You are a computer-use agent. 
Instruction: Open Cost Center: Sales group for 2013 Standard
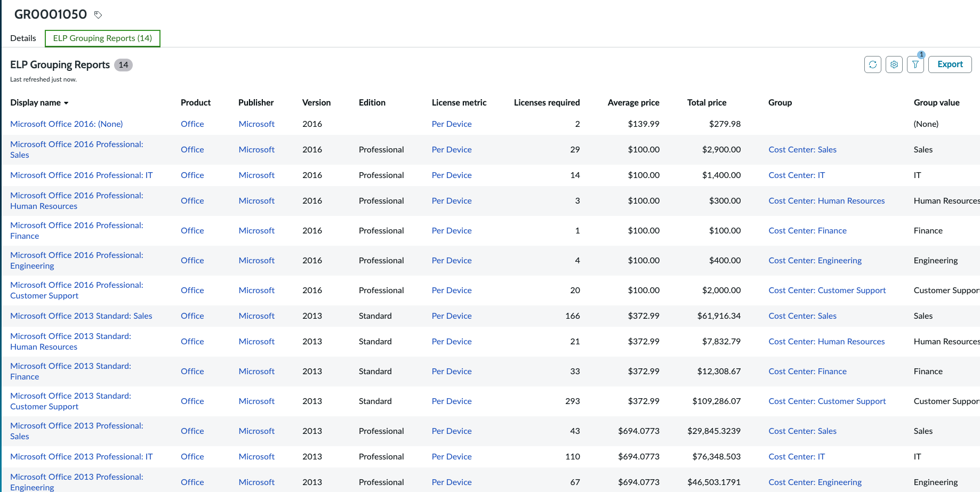tap(802, 316)
